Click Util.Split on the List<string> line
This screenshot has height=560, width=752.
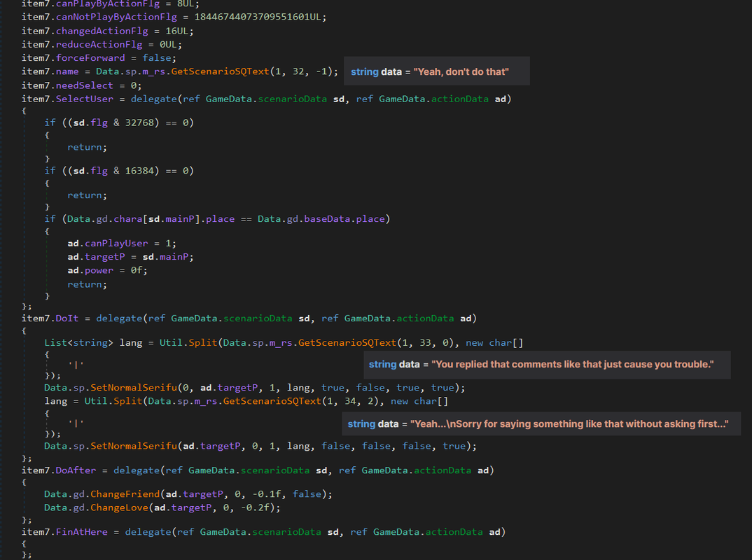point(188,343)
